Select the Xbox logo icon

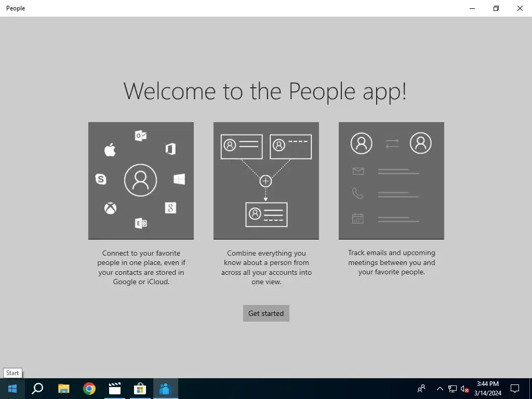tap(110, 208)
